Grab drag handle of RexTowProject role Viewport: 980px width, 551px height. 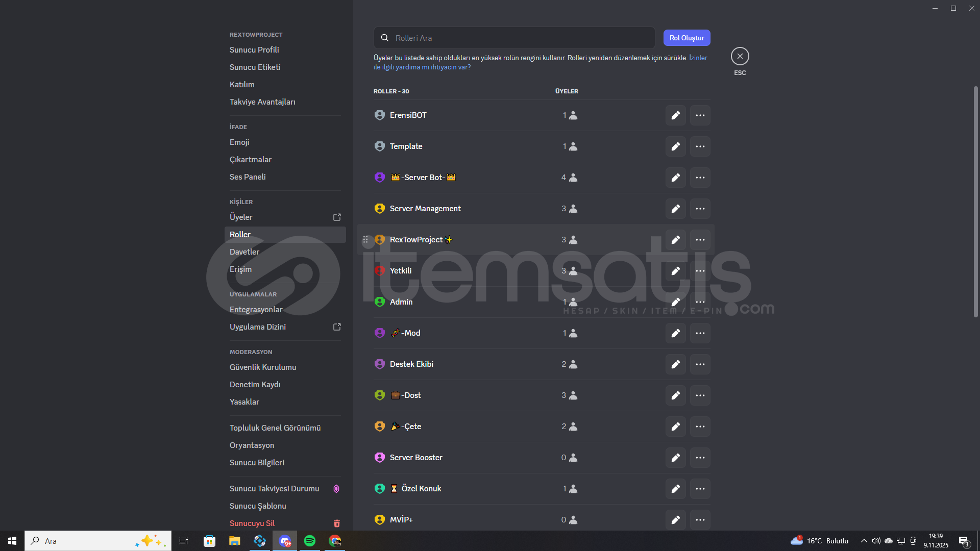pos(365,240)
